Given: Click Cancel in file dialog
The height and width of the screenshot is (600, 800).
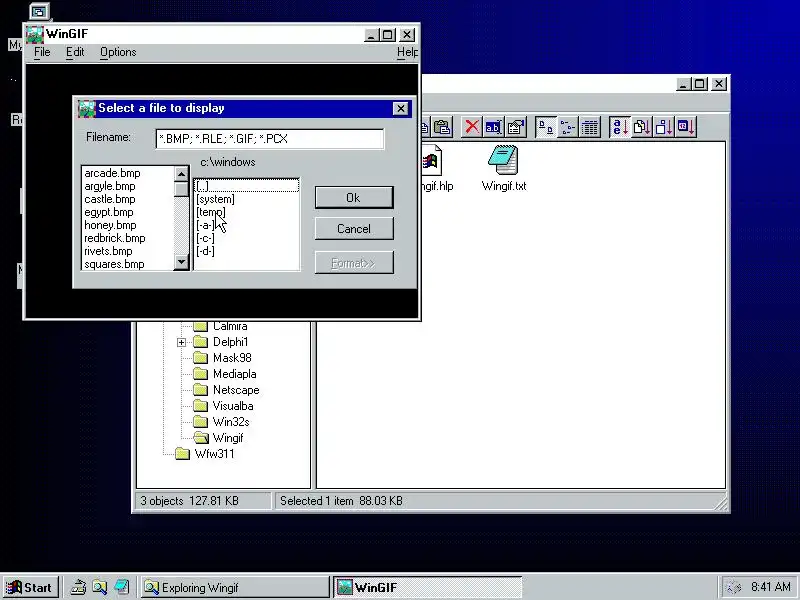Looking at the screenshot, I should click(354, 229).
